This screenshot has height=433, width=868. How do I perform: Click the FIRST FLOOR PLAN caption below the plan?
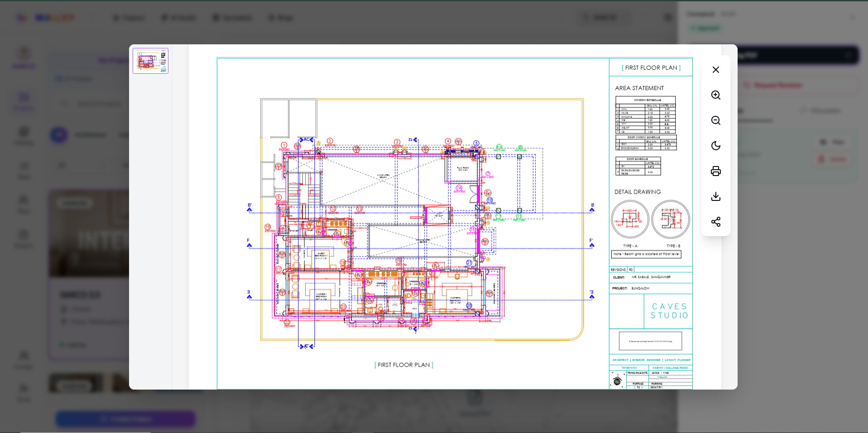404,365
